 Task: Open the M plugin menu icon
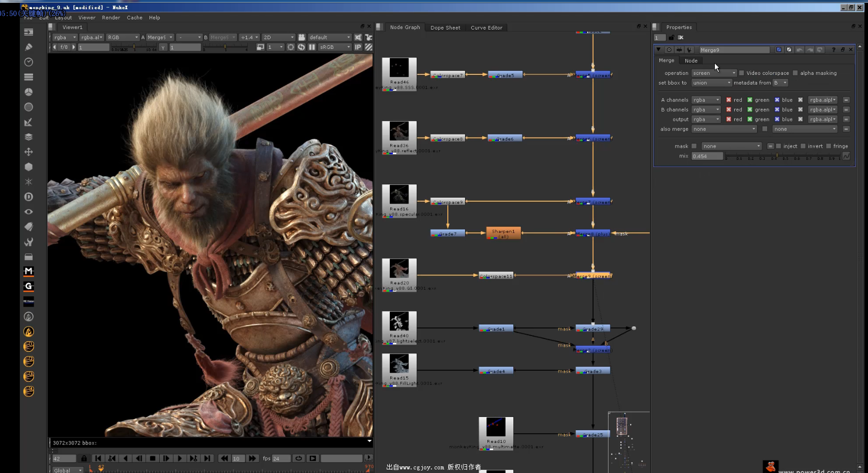(28, 271)
